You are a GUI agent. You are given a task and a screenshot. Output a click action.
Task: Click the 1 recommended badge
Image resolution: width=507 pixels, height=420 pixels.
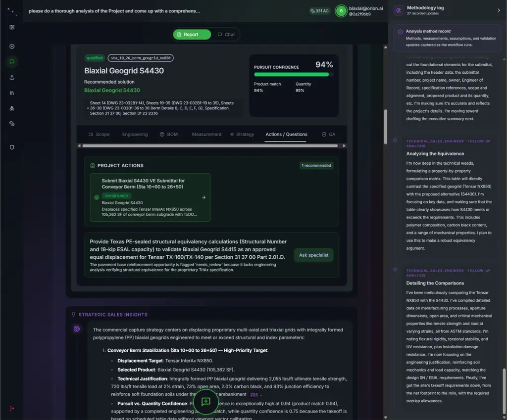point(316,165)
